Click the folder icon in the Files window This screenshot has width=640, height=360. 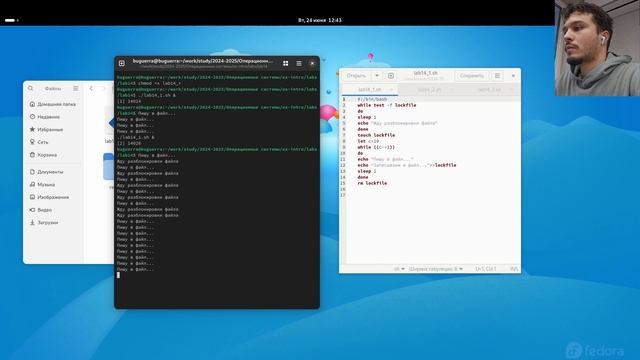click(109, 166)
